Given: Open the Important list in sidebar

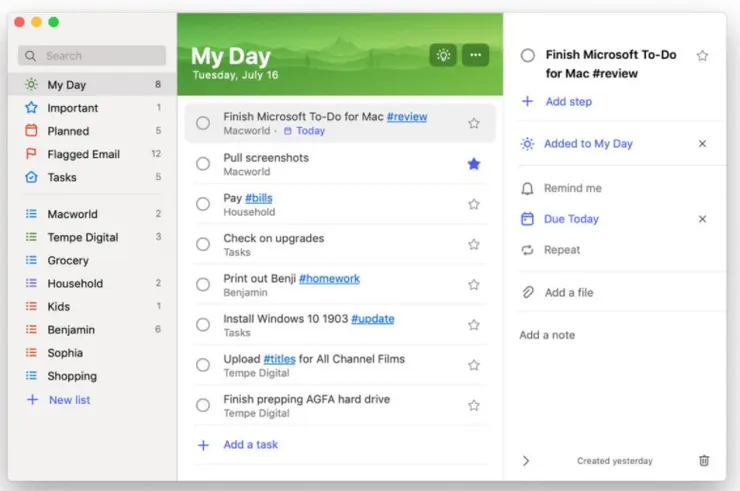Looking at the screenshot, I should click(x=73, y=108).
